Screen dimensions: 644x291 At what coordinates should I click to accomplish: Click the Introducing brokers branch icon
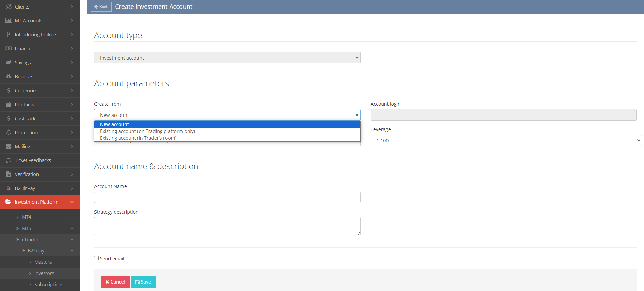click(x=9, y=35)
